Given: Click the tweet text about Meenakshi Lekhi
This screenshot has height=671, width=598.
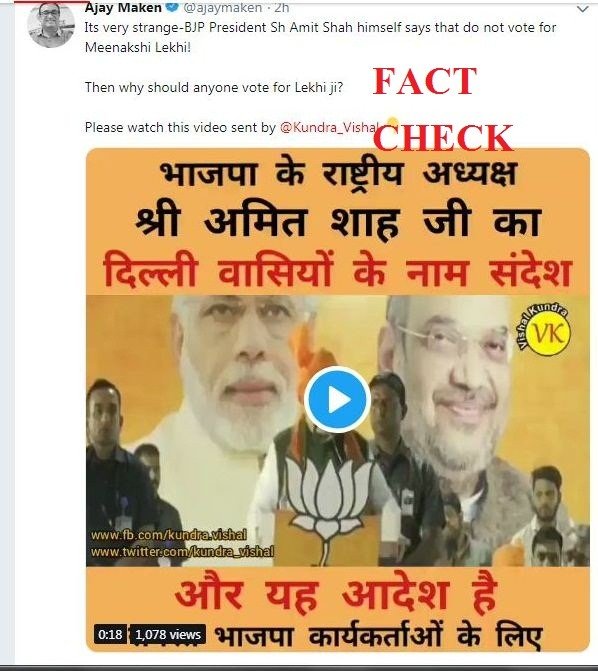Looking at the screenshot, I should 320,37.
